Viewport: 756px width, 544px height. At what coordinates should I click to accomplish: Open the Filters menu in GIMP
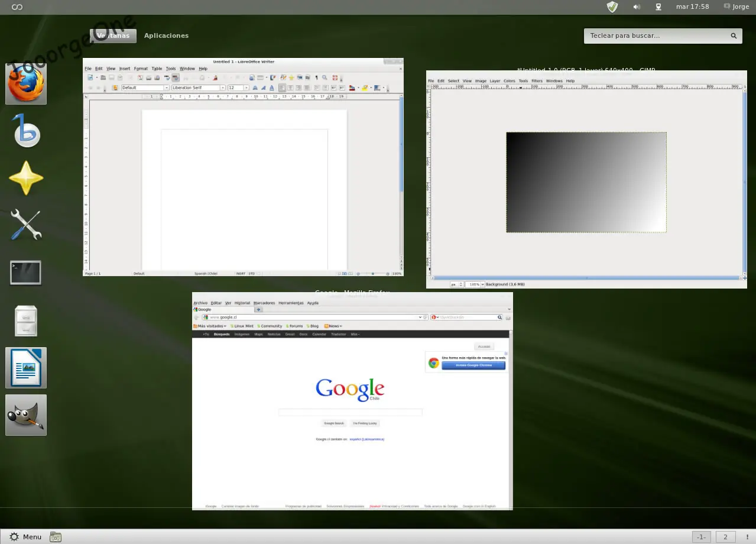click(537, 80)
